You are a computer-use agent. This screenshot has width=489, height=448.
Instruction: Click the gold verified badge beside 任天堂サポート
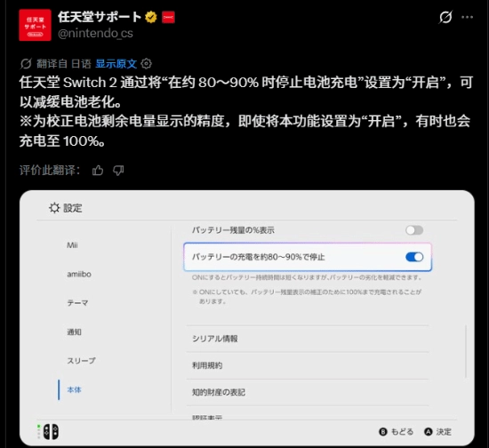[151, 17]
